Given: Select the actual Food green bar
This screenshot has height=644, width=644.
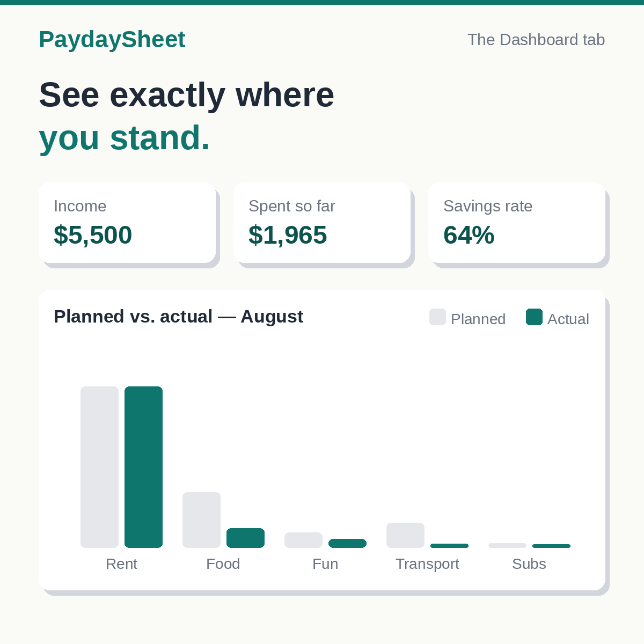Looking at the screenshot, I should point(245,538).
